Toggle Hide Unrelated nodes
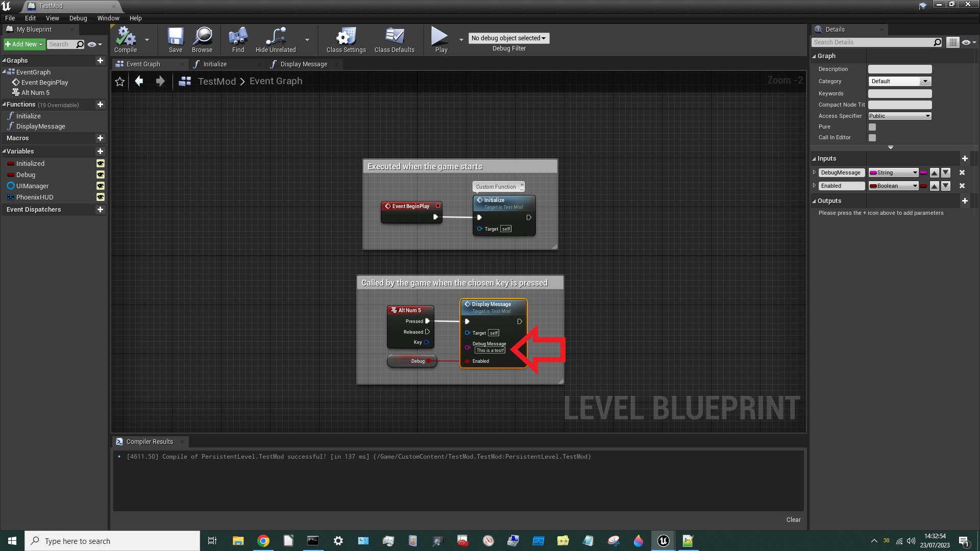 276,40
